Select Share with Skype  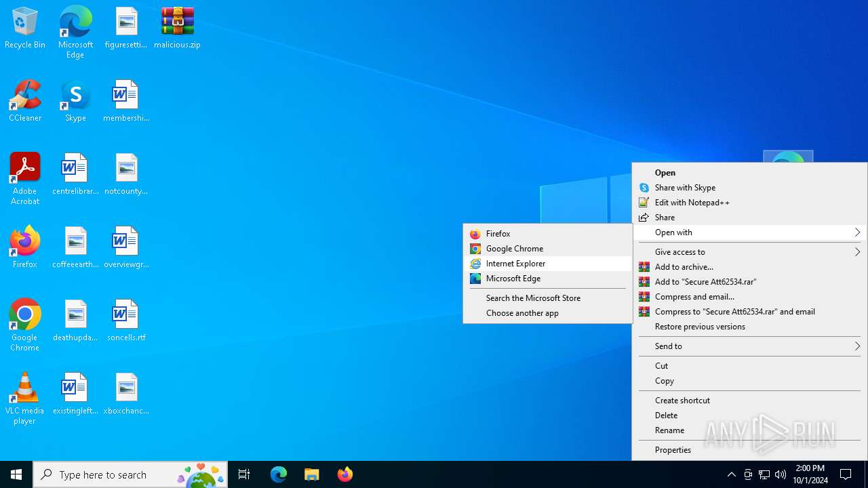coord(750,188)
